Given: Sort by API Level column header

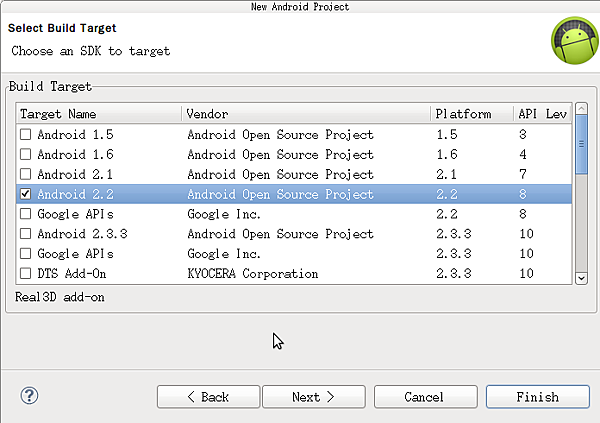Looking at the screenshot, I should 543,114.
